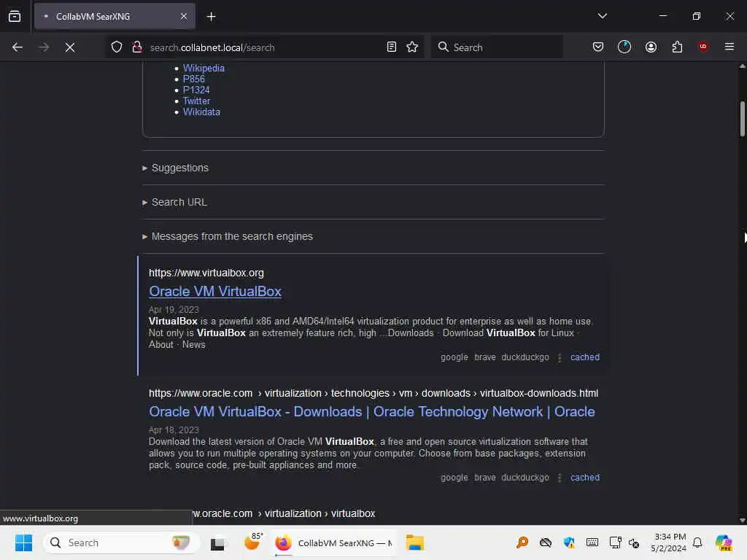Expand the Search URL section
Image resolution: width=747 pixels, height=560 pixels.
tap(175, 203)
